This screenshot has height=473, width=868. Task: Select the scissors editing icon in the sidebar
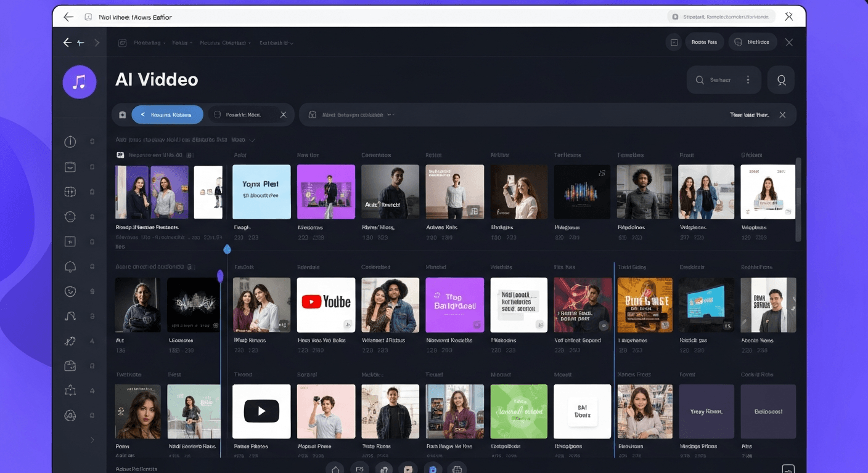(x=70, y=341)
